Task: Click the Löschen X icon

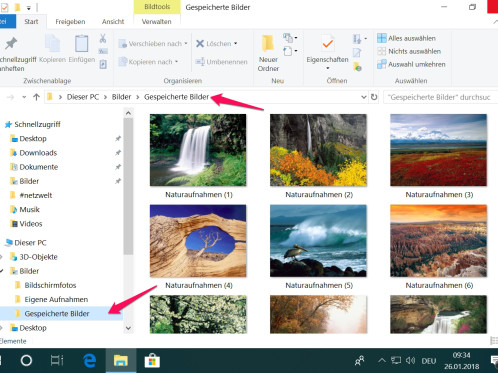Action: click(x=200, y=44)
